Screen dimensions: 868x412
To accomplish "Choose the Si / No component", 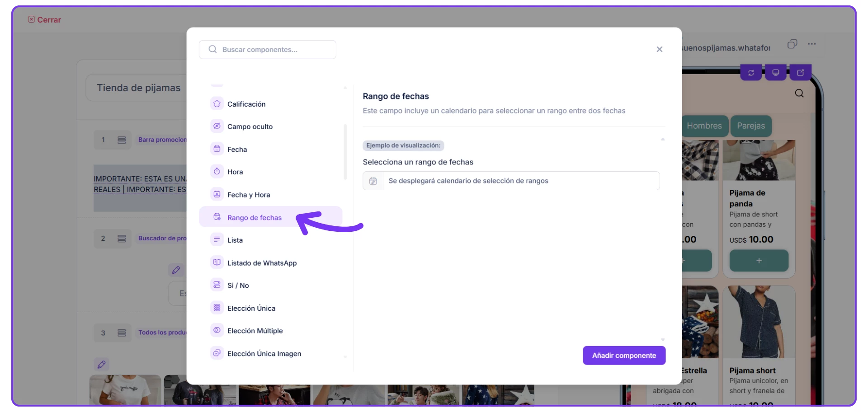I will point(238,286).
